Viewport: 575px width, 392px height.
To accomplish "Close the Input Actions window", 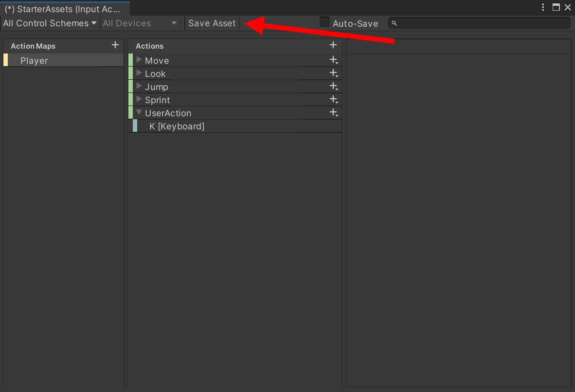I will coord(568,7).
